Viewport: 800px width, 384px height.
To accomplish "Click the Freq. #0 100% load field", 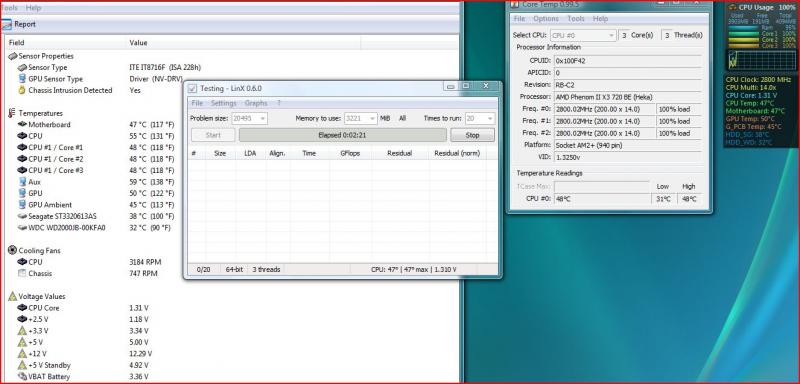I will pos(679,109).
